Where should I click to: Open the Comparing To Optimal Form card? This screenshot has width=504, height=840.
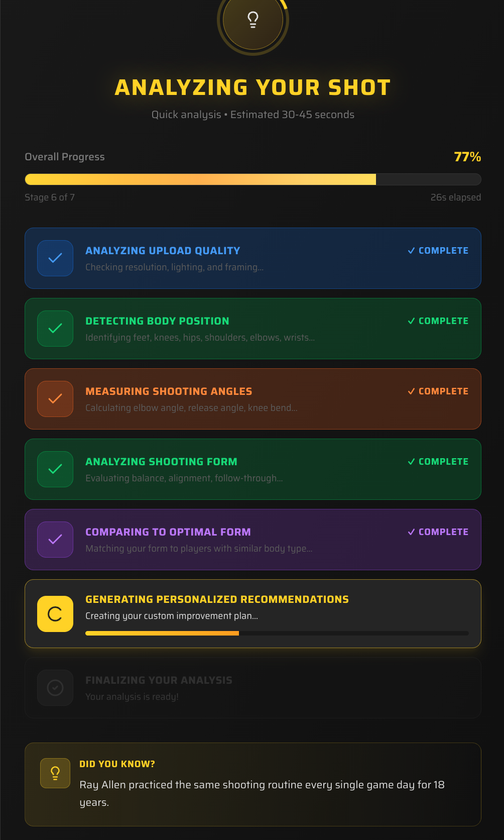[253, 540]
